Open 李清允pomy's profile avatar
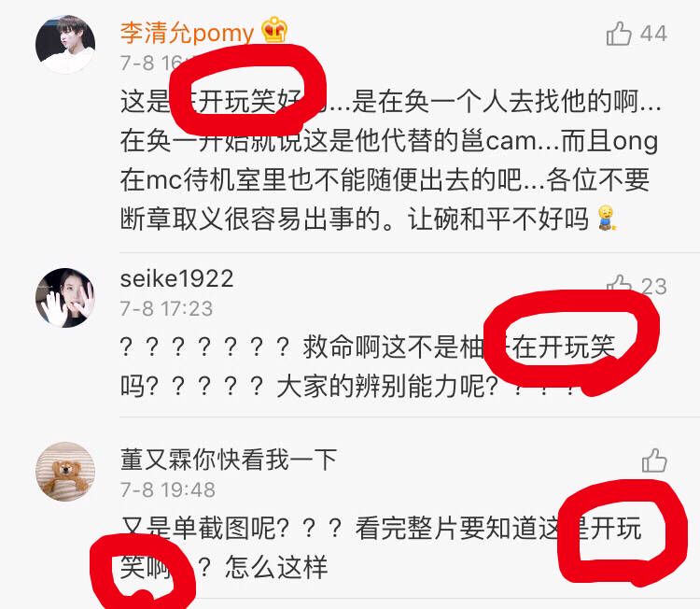Viewport: 700px width, 609px height. [x=65, y=44]
